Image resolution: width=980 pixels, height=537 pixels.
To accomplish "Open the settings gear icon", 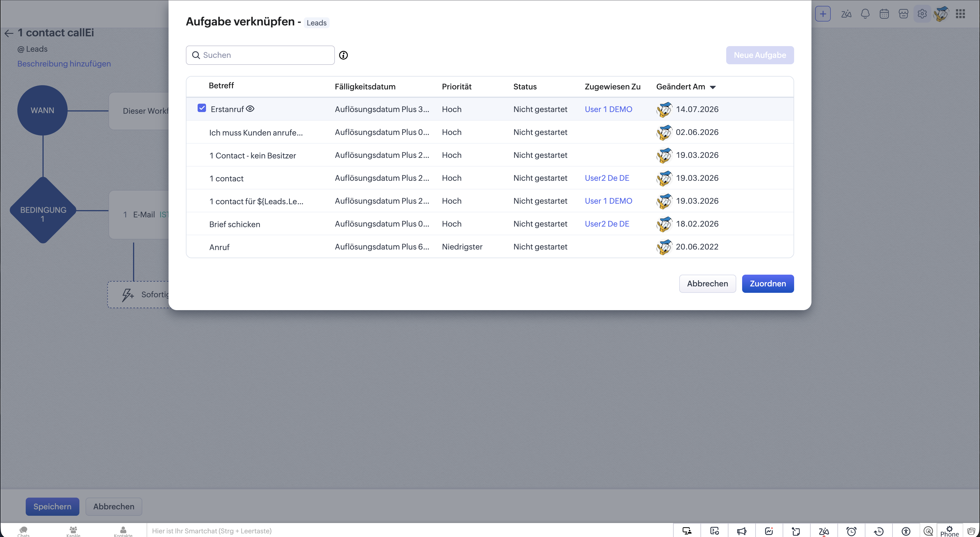I will [922, 14].
